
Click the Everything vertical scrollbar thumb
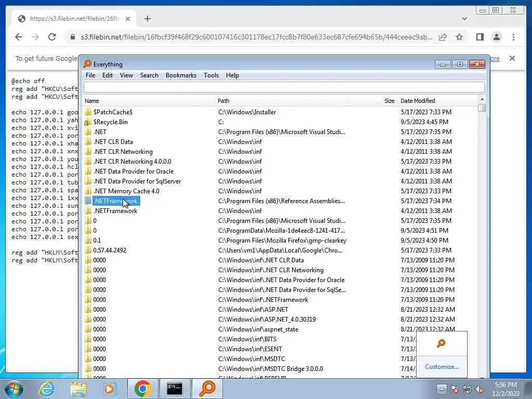482,108
